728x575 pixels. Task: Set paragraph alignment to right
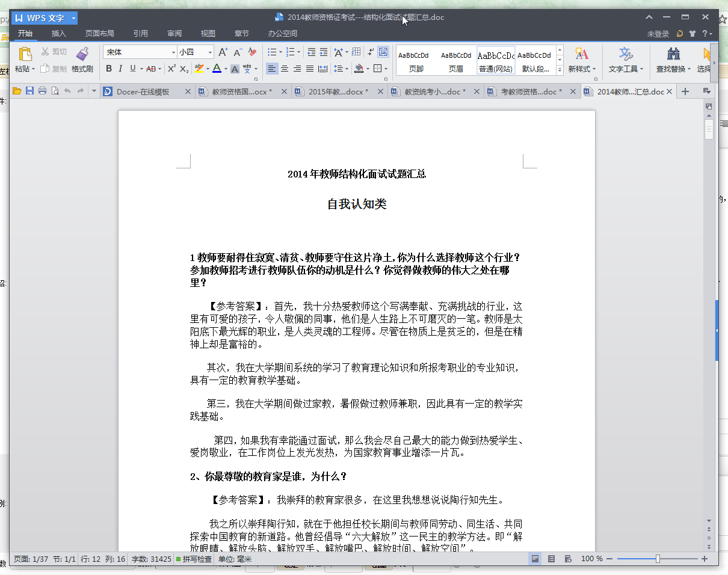[297, 69]
